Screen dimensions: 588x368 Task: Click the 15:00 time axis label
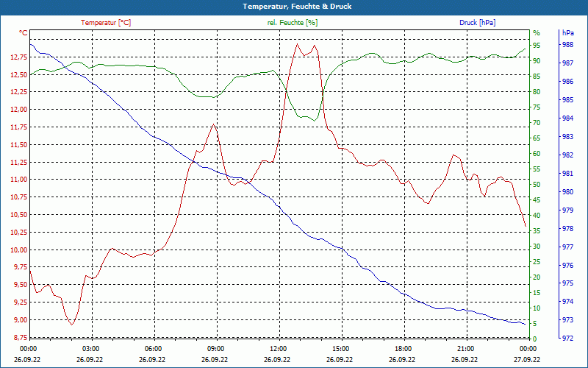pyautogui.click(x=340, y=348)
